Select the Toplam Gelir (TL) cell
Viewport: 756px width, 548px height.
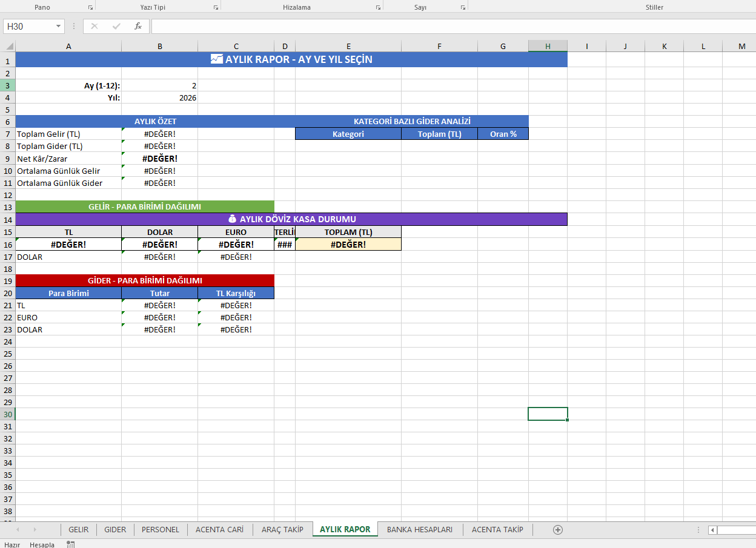[68, 134]
